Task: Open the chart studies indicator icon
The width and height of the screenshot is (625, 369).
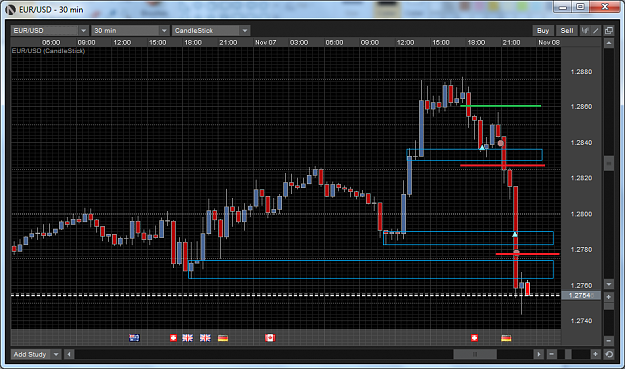Action: pyautogui.click(x=585, y=31)
